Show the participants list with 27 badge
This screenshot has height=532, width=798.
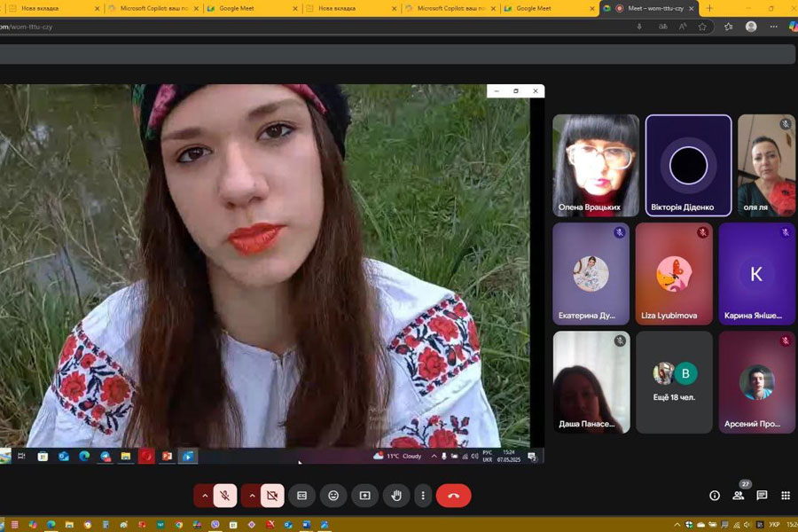tap(739, 496)
